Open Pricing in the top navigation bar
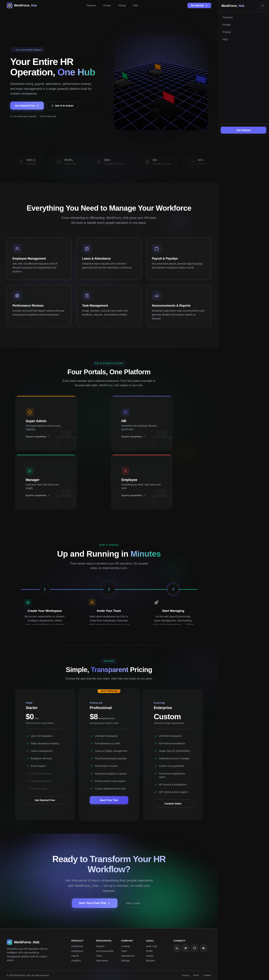This screenshot has width=269, height=980. point(122,5)
